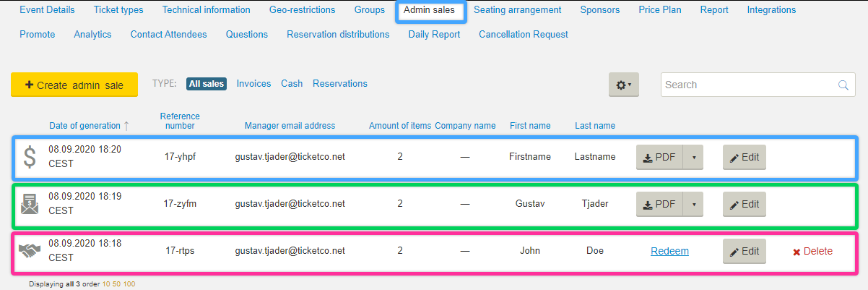This screenshot has width=868, height=290.
Task: Redeem the 17-rtps reservation
Action: tap(669, 252)
